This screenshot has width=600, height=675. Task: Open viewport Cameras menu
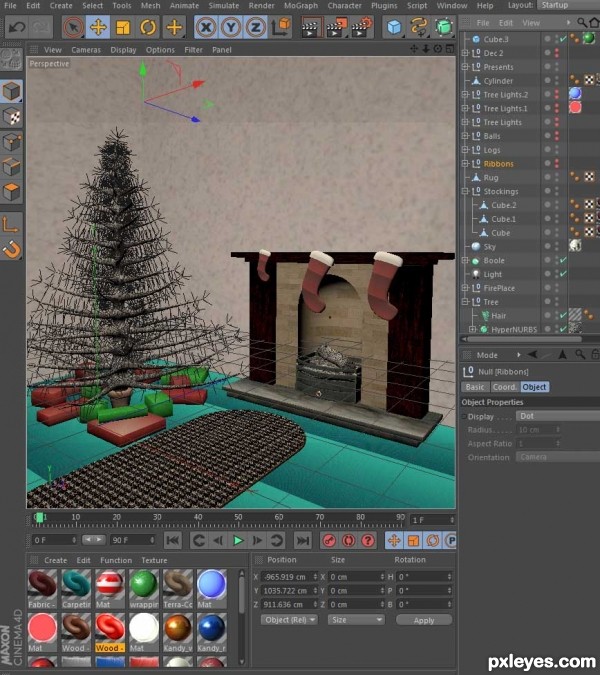pos(86,50)
